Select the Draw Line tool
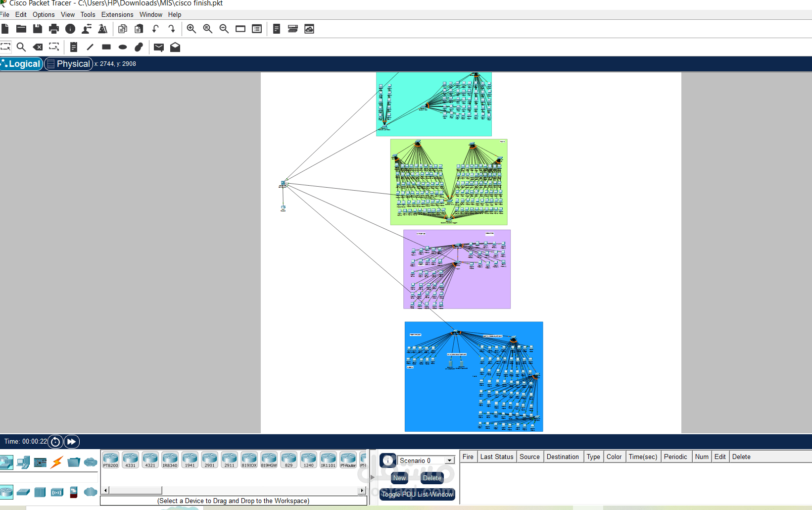 pos(90,47)
